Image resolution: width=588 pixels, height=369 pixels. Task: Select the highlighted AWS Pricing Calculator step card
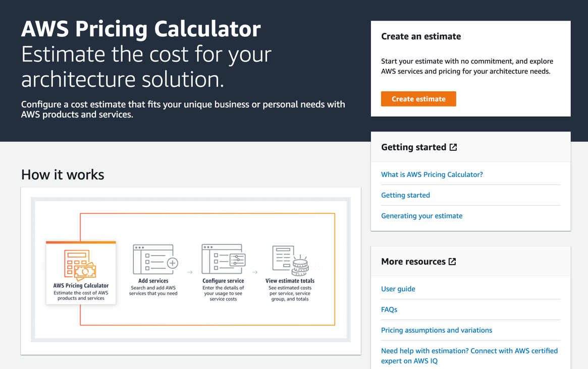point(81,272)
